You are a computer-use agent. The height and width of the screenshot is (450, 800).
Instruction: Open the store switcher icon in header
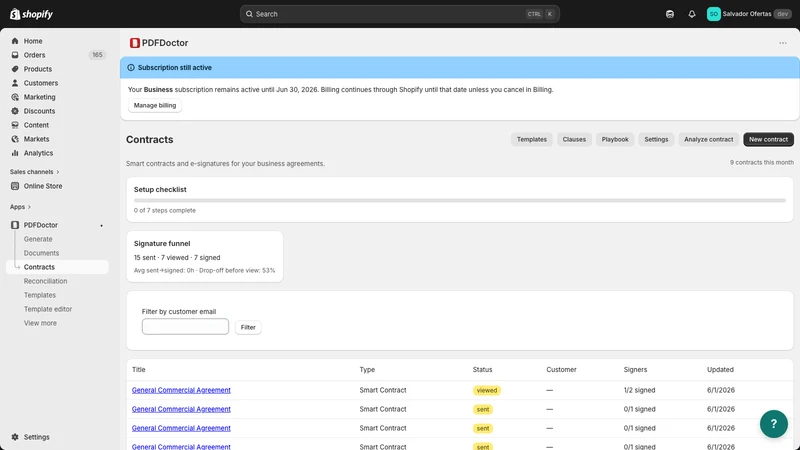(669, 14)
